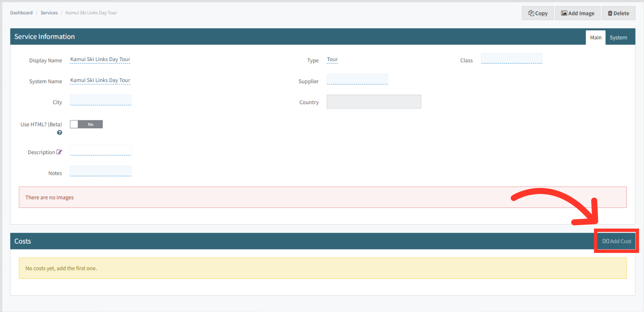The width and height of the screenshot is (644, 312).
Task: Switch to the Main tab
Action: click(595, 38)
